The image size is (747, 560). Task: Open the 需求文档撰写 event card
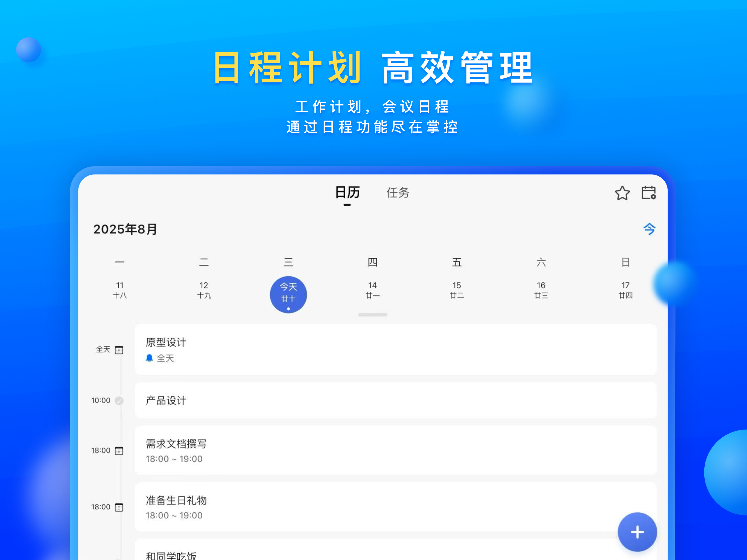pos(396,451)
